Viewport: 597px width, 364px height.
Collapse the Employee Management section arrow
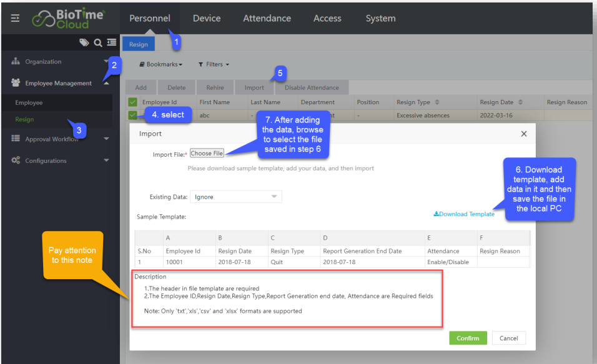(106, 83)
